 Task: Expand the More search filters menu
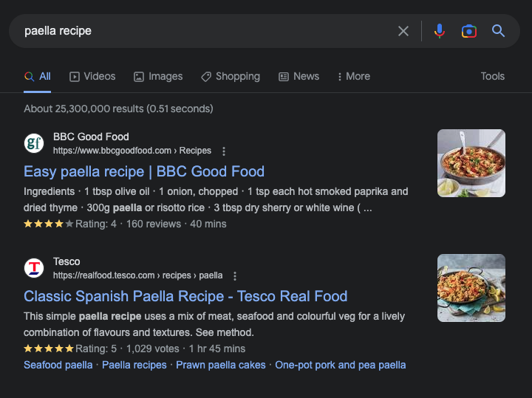pyautogui.click(x=353, y=77)
